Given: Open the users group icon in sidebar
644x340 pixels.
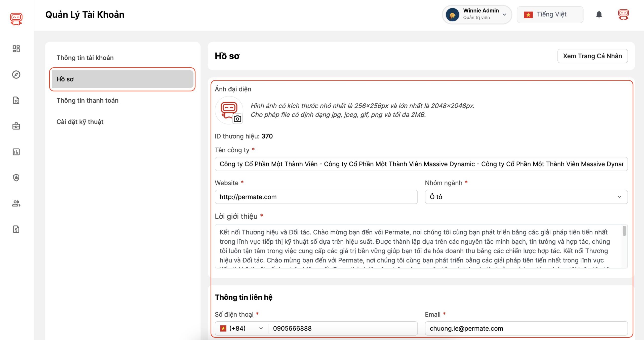Looking at the screenshot, I should point(16,203).
